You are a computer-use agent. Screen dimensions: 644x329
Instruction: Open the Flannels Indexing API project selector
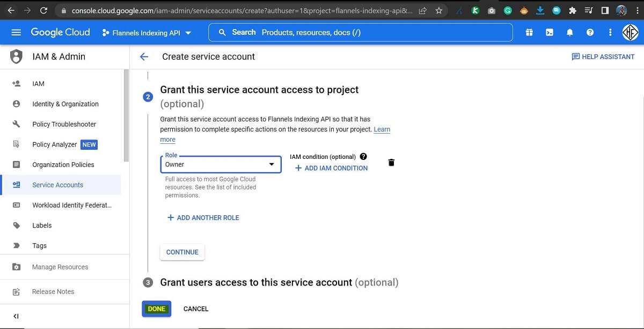[x=147, y=33]
